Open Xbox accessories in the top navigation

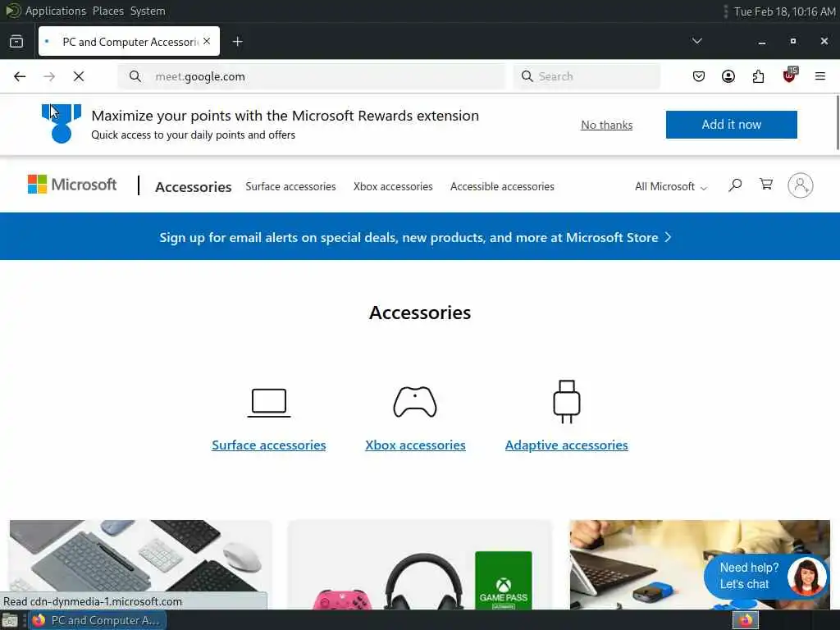pos(393,186)
